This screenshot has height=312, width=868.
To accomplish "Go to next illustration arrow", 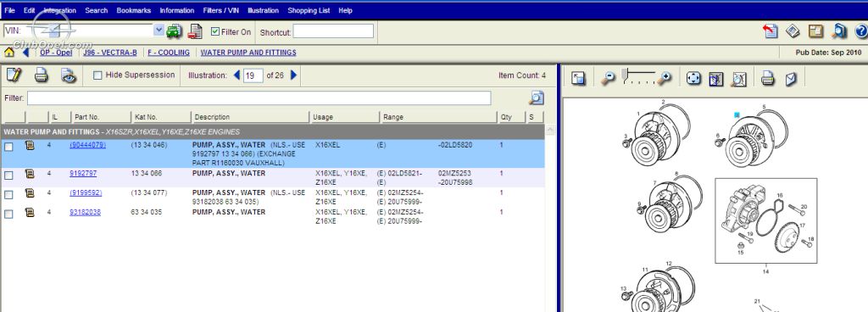I will 294,75.
